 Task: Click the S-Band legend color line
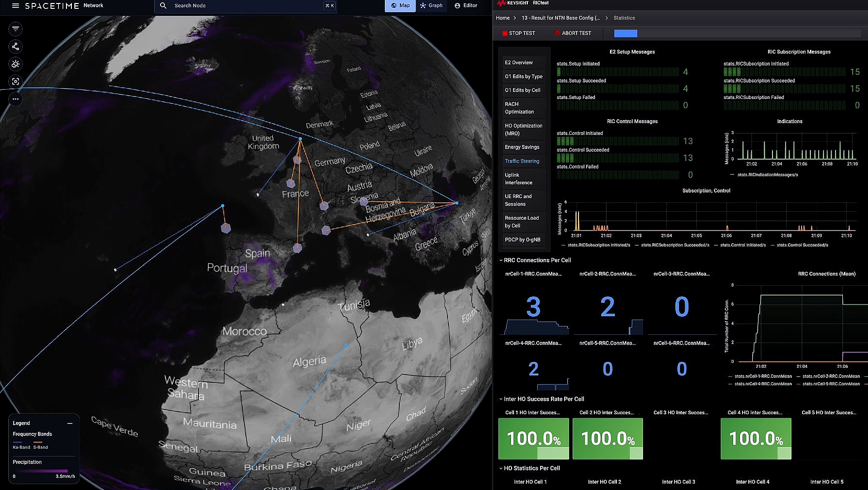coord(38,442)
